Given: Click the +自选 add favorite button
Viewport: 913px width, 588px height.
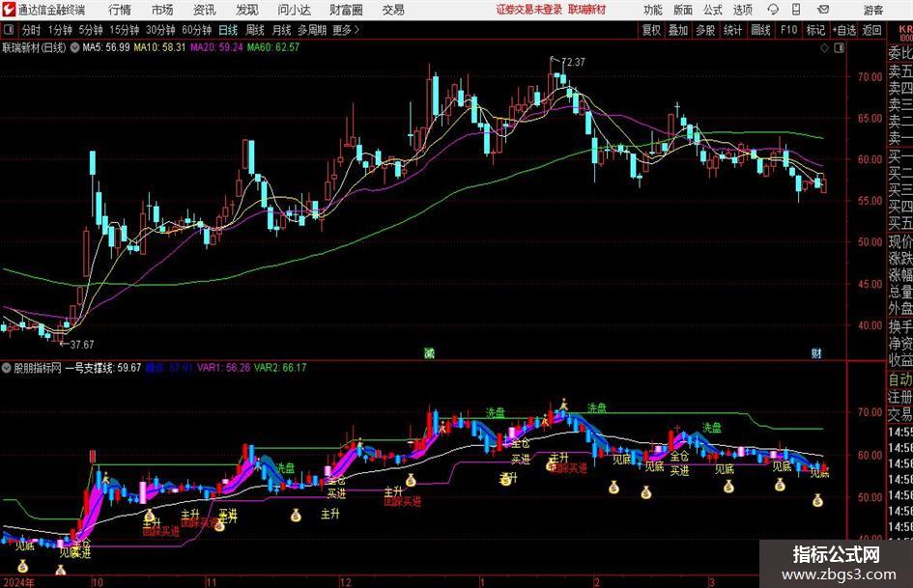Looking at the screenshot, I should click(x=844, y=30).
